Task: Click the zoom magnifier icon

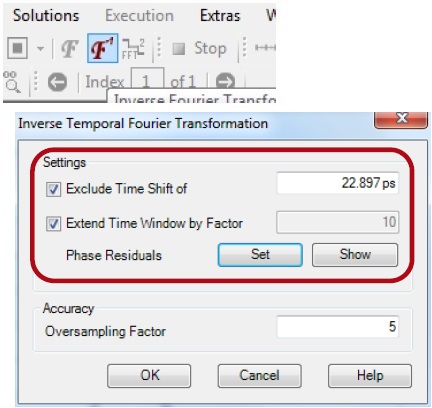Action: (12, 82)
